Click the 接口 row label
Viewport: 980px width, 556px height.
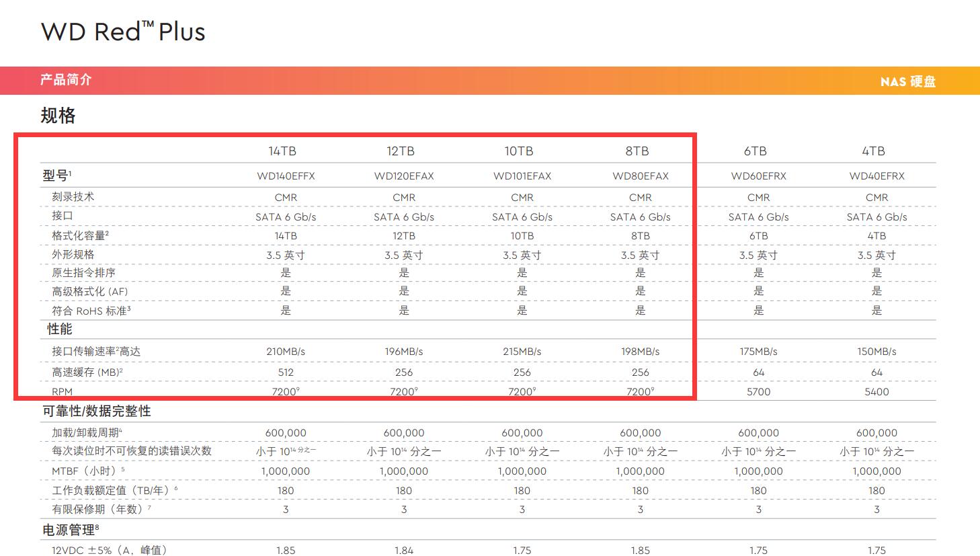pos(63,216)
